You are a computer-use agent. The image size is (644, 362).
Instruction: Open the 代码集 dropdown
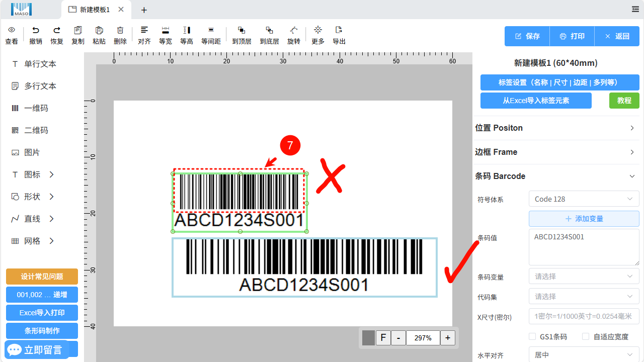click(x=584, y=297)
